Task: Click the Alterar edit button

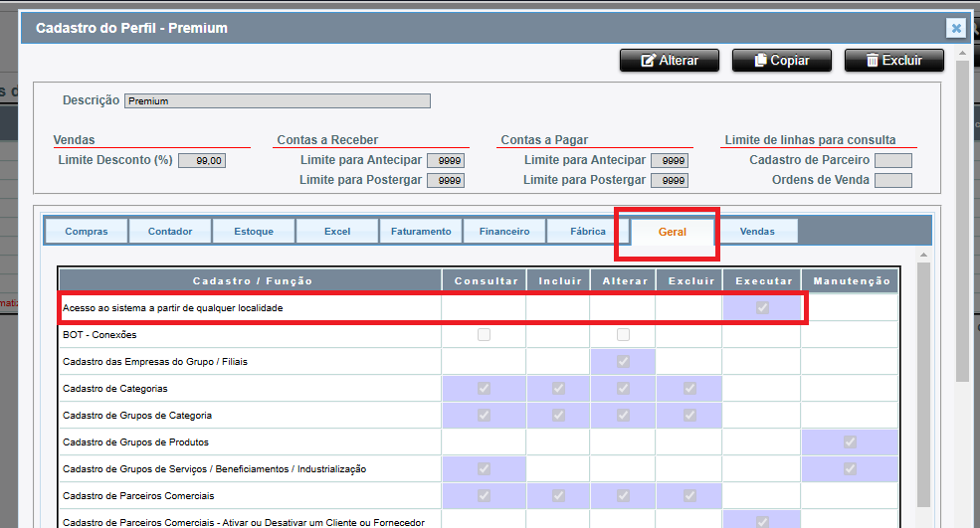Action: pos(670,61)
